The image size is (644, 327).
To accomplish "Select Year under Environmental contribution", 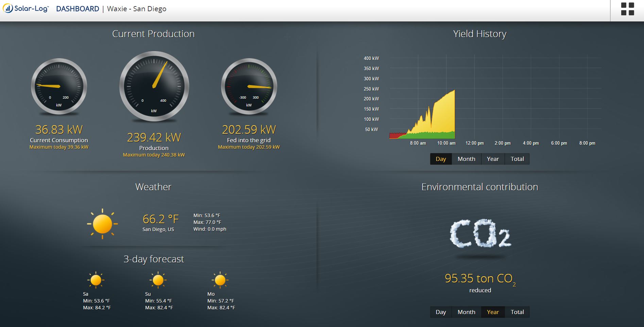I will [x=493, y=312].
